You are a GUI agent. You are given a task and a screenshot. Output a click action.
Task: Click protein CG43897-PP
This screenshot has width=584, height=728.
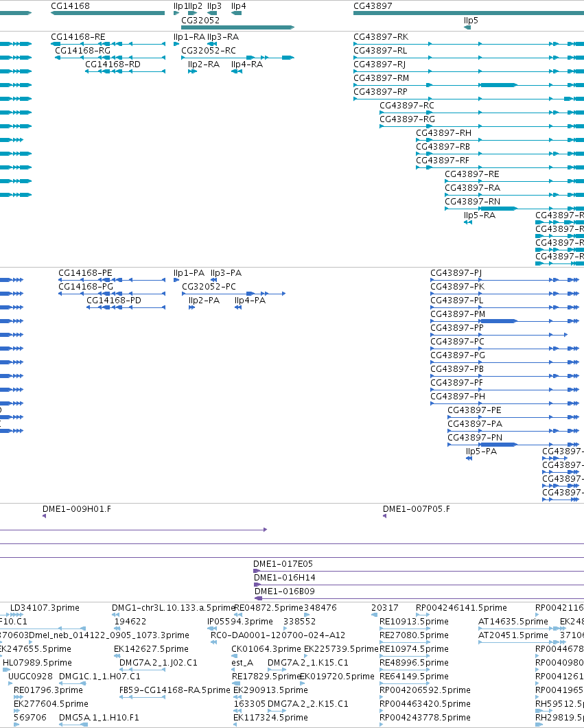[x=457, y=328]
